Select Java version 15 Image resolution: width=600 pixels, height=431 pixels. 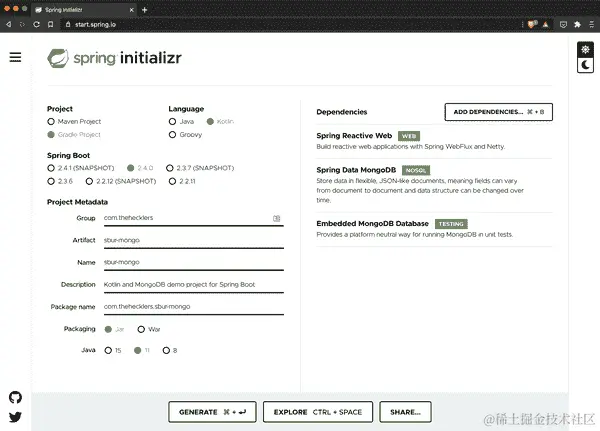click(108, 350)
